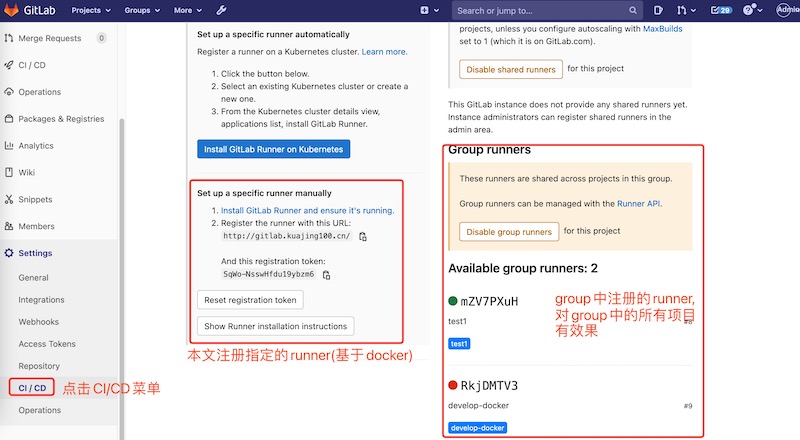Click the Operations sidebar icon
The height and width of the screenshot is (440, 800).
point(9,92)
